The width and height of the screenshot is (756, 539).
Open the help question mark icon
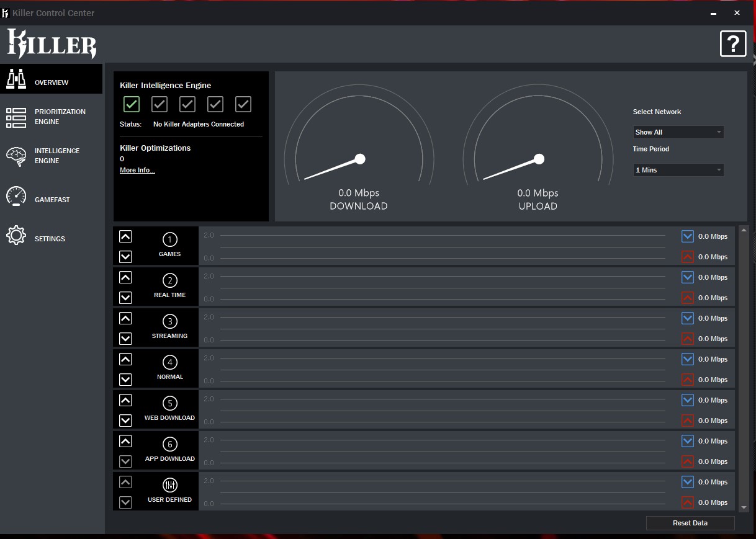[x=733, y=44]
